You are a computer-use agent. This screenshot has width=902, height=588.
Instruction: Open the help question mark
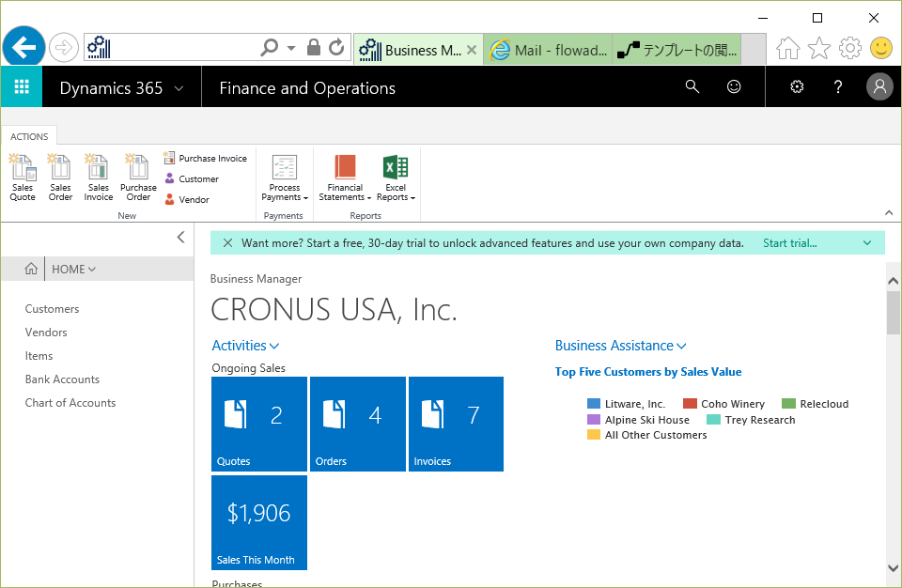pos(838,86)
